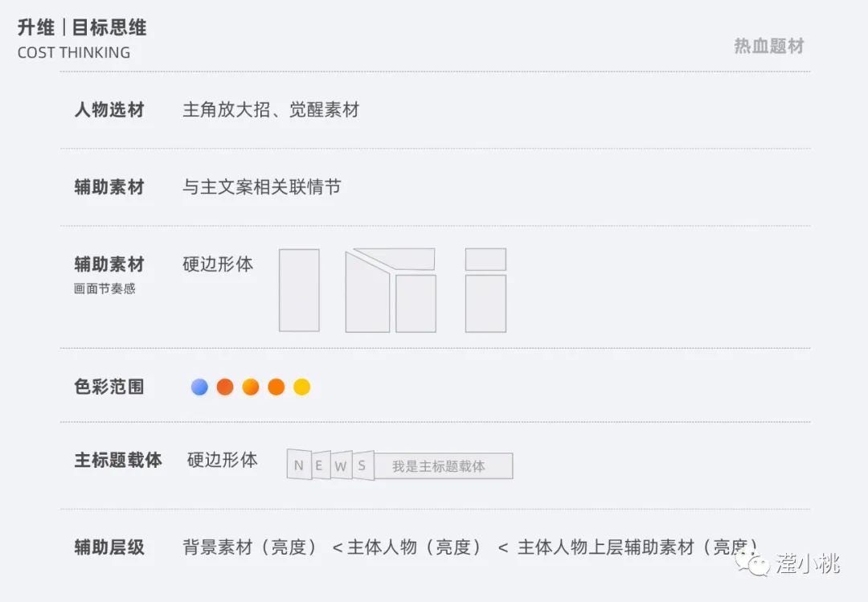The height and width of the screenshot is (602, 868).
Task: Select the W letter tile
Action: point(342,465)
